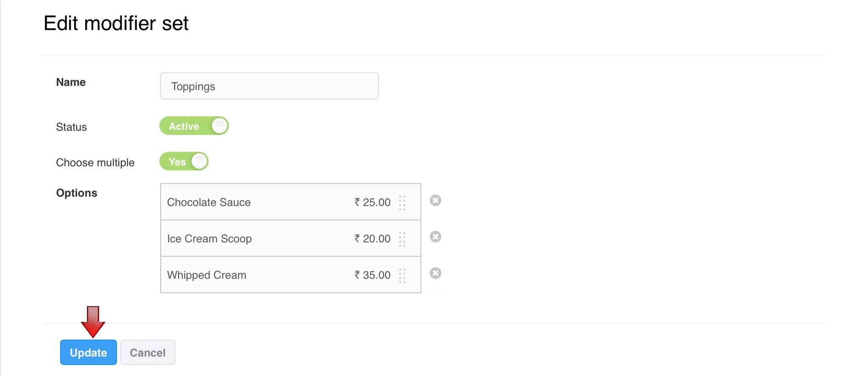Click the Status label
868x376 pixels.
(71, 127)
